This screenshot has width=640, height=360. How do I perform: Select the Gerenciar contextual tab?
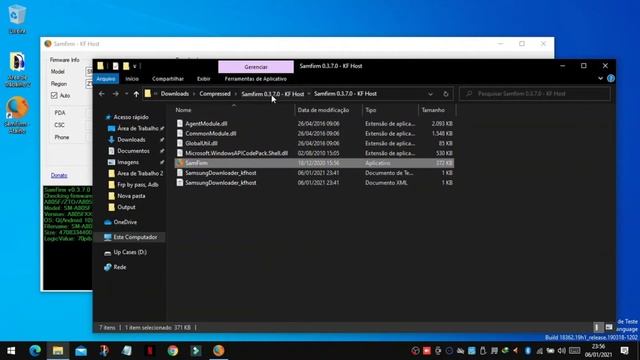coord(256,67)
